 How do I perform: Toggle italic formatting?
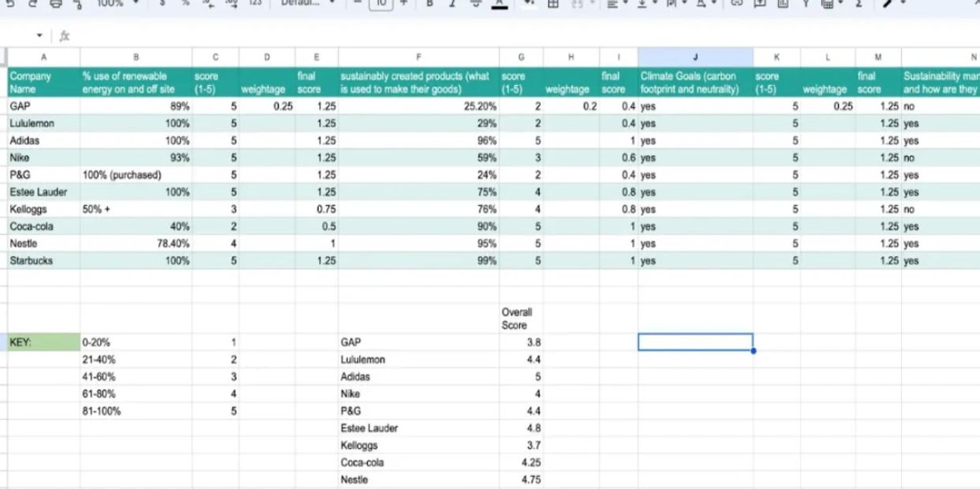[x=453, y=4]
